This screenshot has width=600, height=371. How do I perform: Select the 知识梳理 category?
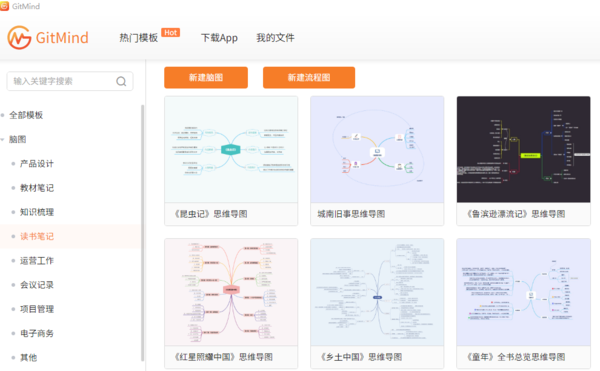point(37,212)
